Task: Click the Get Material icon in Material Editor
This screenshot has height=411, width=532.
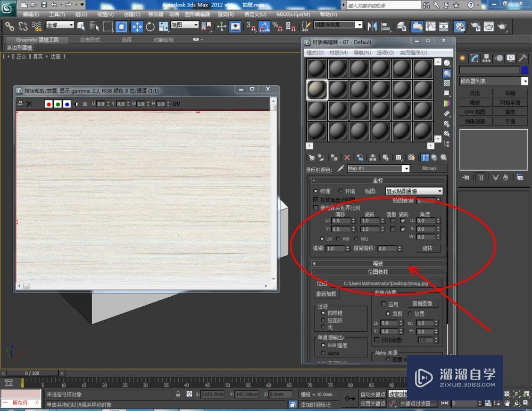Action: coord(311,158)
